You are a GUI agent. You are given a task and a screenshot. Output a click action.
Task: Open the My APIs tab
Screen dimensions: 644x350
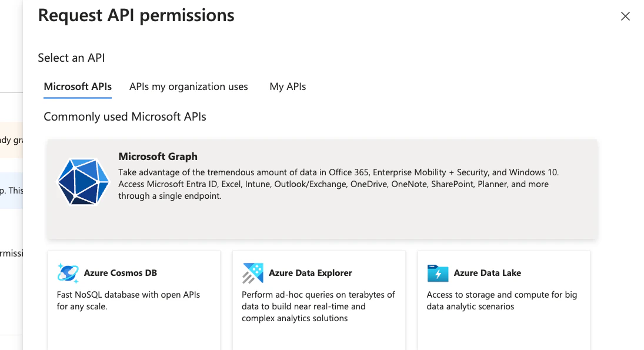(288, 86)
